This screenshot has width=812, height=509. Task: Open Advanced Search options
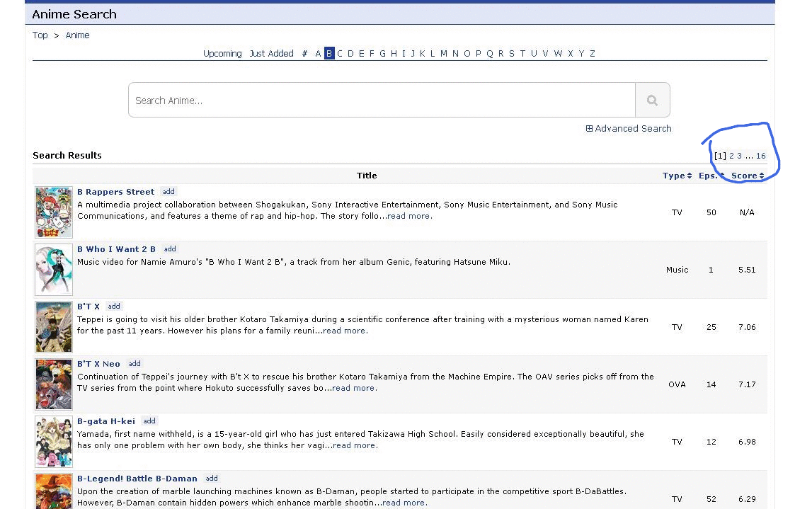pyautogui.click(x=629, y=128)
